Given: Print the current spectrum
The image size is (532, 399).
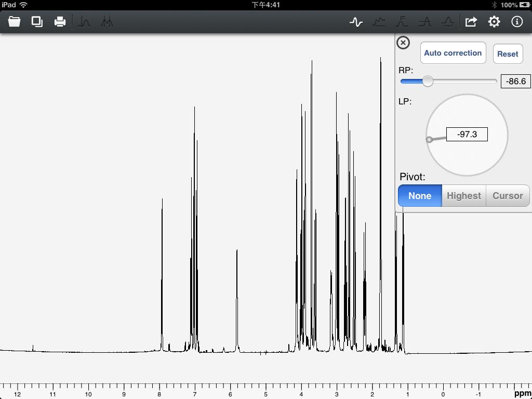Looking at the screenshot, I should 59,22.
